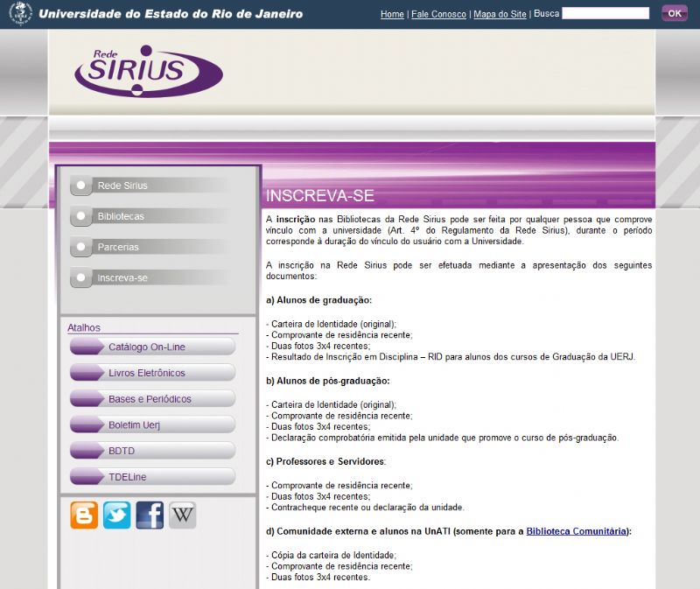Click 'Contracheque recente ou declaração da unidade' line
Viewport: 700px width, 589px height.
coord(365,508)
